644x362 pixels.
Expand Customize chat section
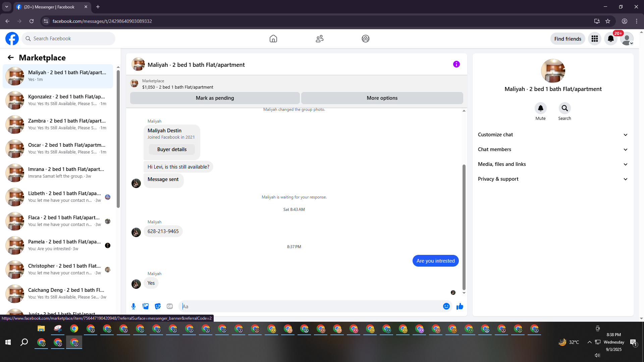click(x=553, y=135)
